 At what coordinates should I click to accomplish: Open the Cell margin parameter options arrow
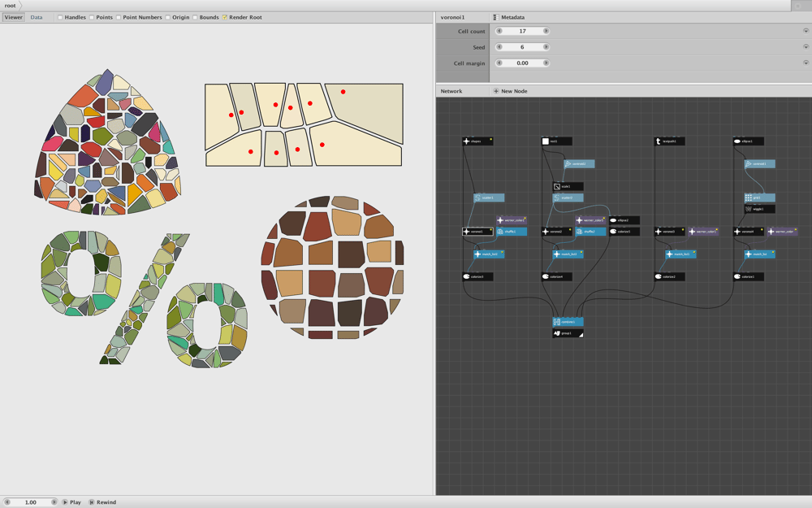pyautogui.click(x=806, y=63)
